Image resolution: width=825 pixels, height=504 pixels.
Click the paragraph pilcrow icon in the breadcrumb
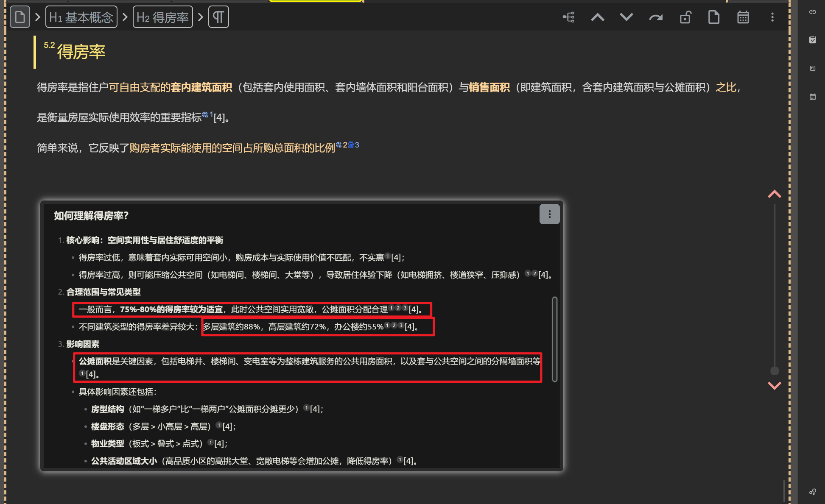coord(218,17)
